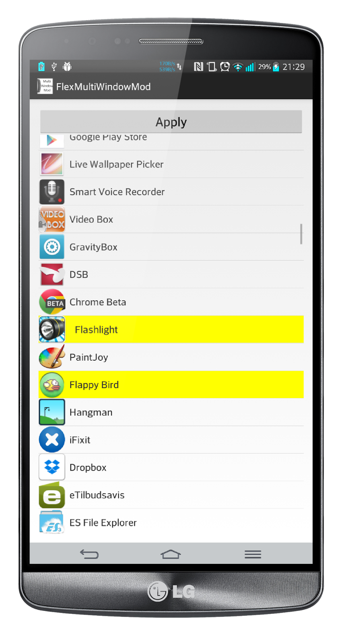Click the app list scrollbar handle
Image resolution: width=342 pixels, height=644 pixels.
(301, 234)
